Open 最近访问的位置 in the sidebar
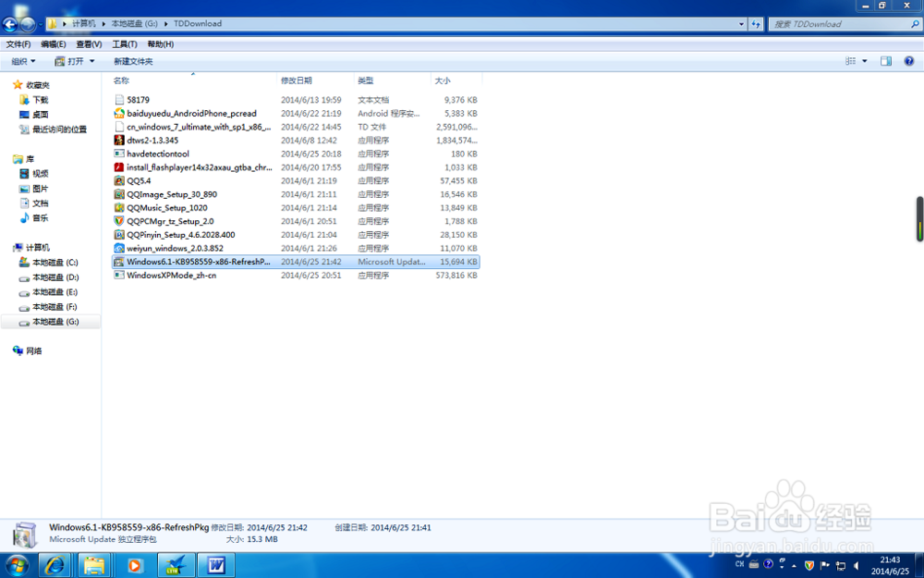The height and width of the screenshot is (578, 924). tap(53, 129)
